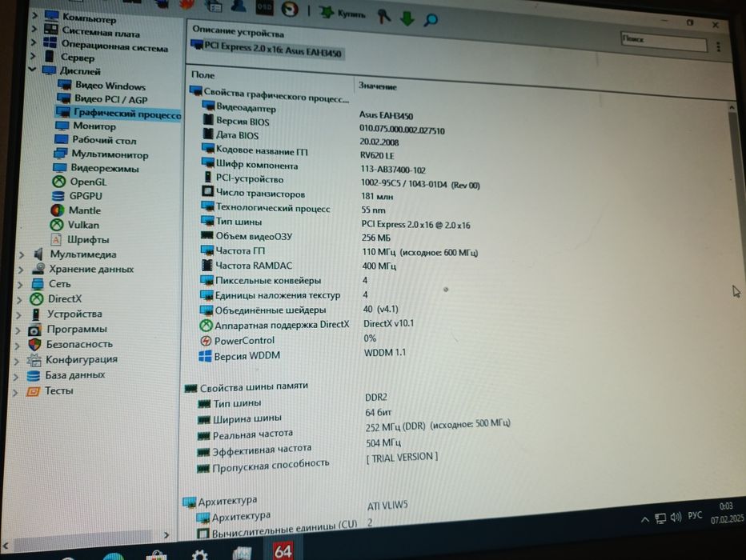Open the Мультимонитор tree item
This screenshot has height=560, width=746.
point(101,154)
